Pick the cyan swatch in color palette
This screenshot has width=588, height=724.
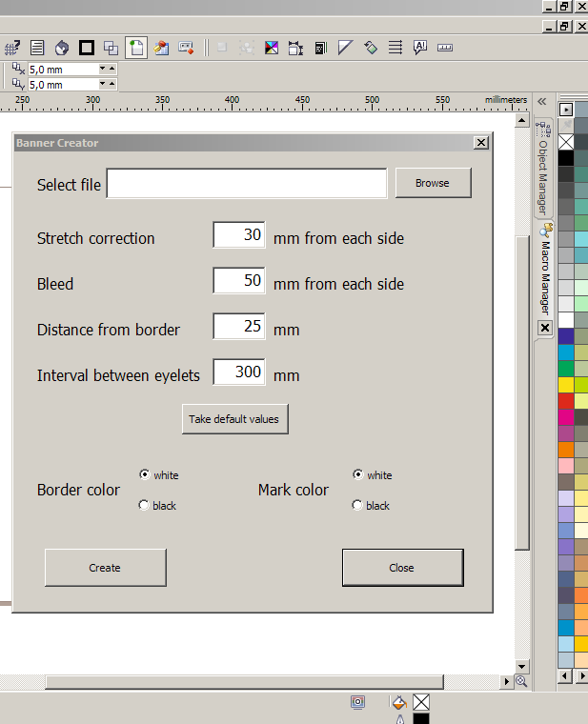click(x=566, y=352)
